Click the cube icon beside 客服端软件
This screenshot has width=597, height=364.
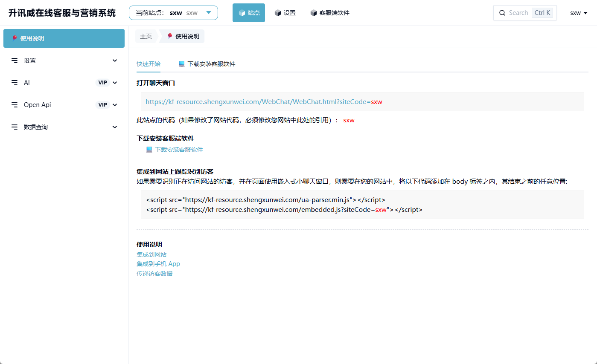(x=314, y=13)
